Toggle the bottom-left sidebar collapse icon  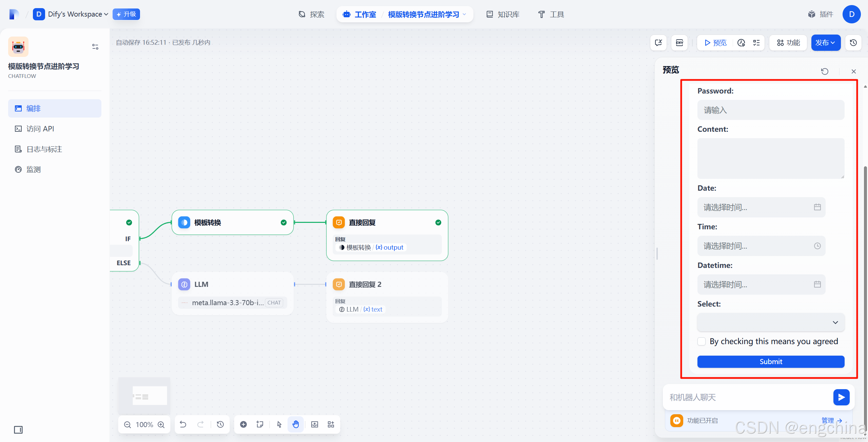(x=18, y=430)
